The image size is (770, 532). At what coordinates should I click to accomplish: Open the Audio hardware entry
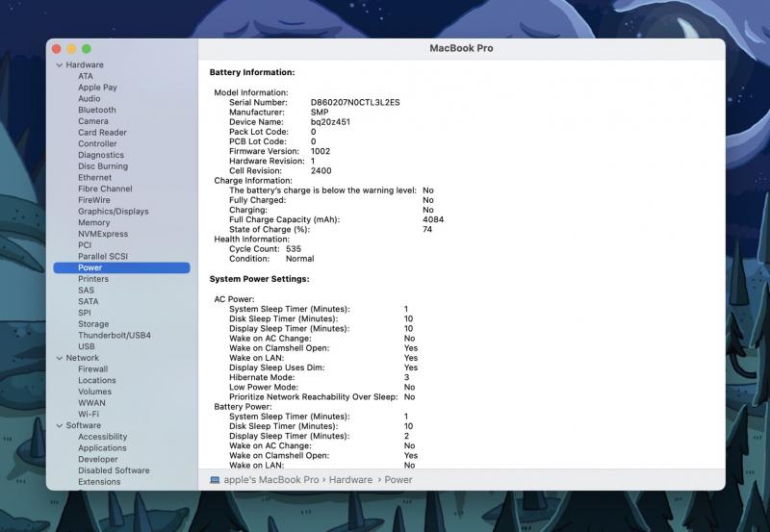point(89,99)
